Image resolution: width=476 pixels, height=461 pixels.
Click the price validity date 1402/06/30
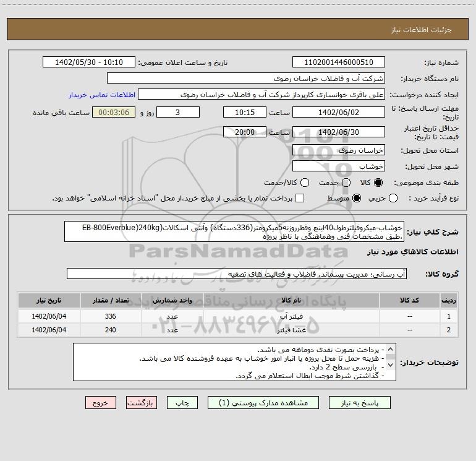coord(339,132)
